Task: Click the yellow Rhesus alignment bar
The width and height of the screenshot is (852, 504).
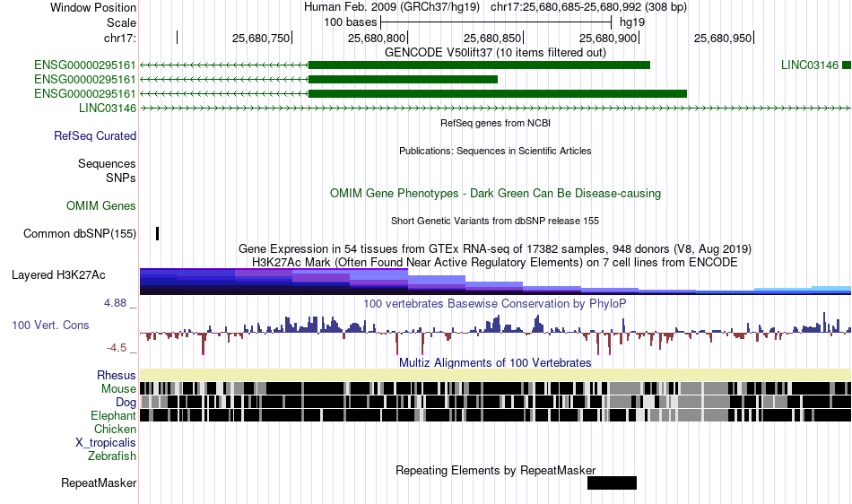Action: point(495,375)
